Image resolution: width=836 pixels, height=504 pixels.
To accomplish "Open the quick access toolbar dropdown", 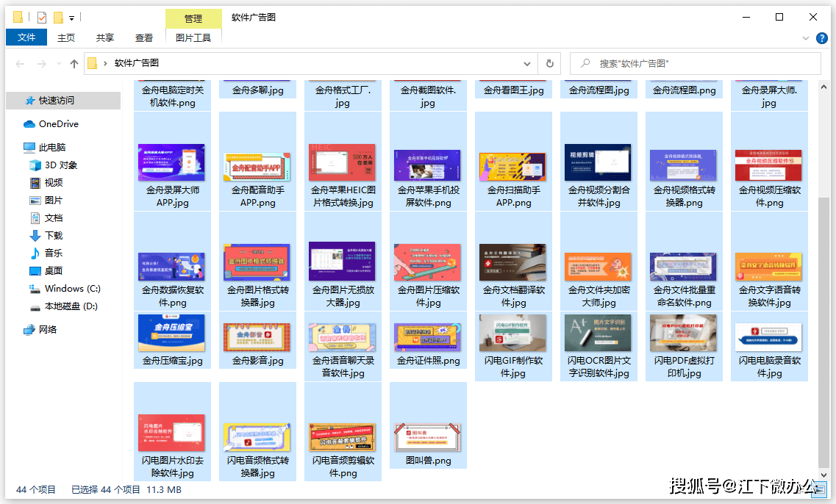I will pyautogui.click(x=71, y=17).
